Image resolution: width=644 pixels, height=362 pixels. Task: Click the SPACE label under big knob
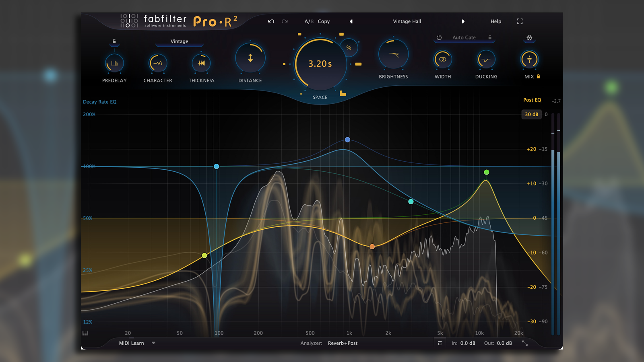(x=320, y=97)
